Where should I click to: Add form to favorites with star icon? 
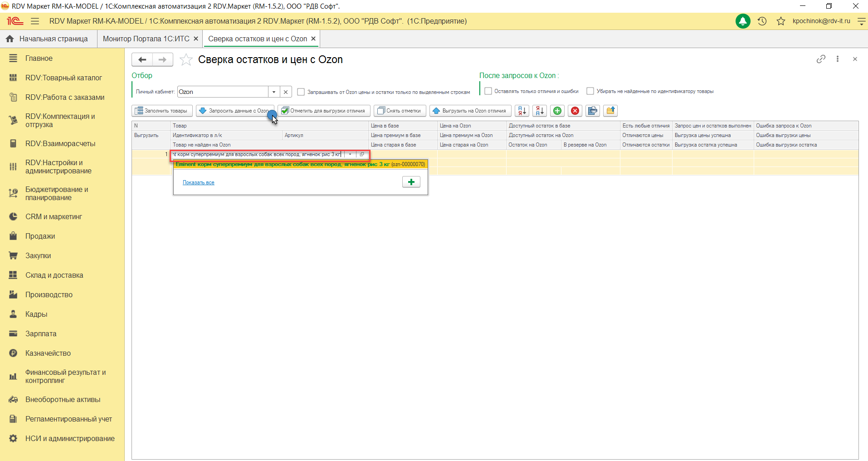click(x=186, y=60)
